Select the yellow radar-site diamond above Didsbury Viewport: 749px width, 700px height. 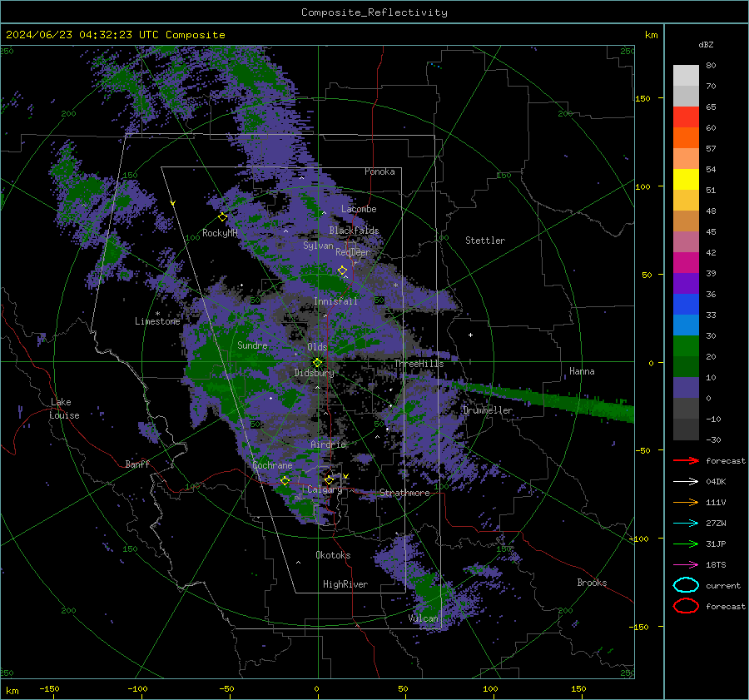[x=318, y=363]
